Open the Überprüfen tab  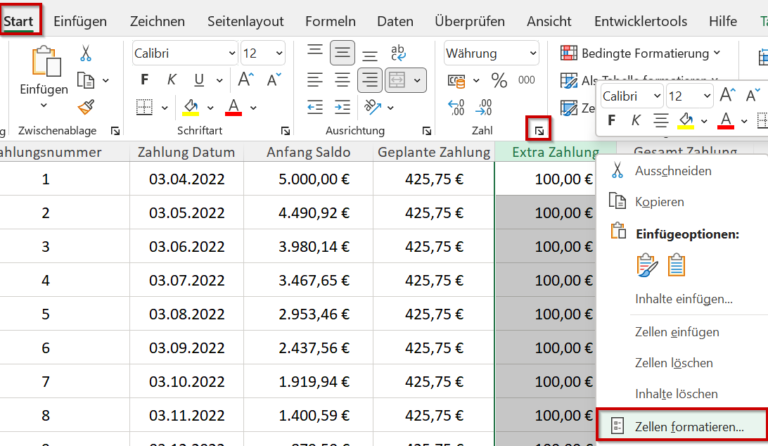click(x=469, y=21)
